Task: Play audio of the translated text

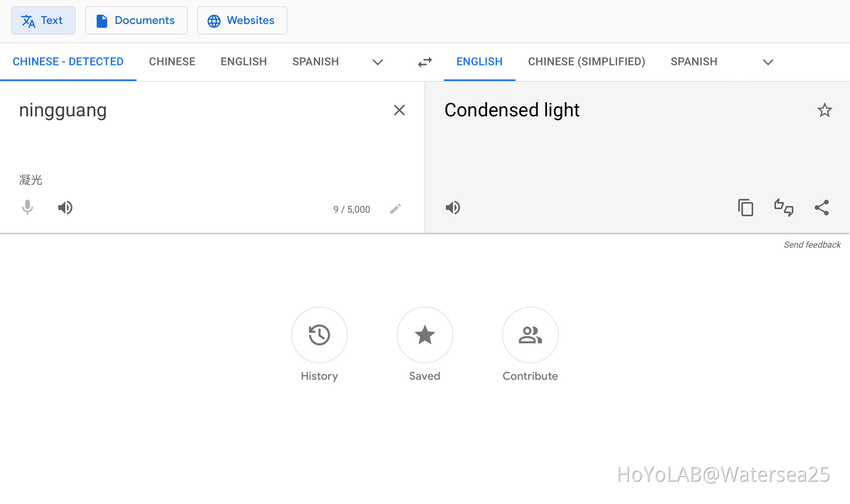Action: click(x=453, y=208)
